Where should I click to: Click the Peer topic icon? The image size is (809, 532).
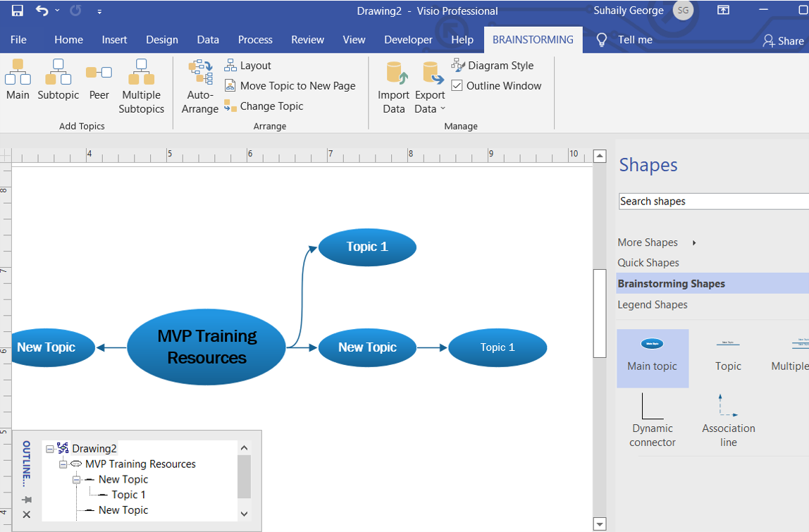99,80
